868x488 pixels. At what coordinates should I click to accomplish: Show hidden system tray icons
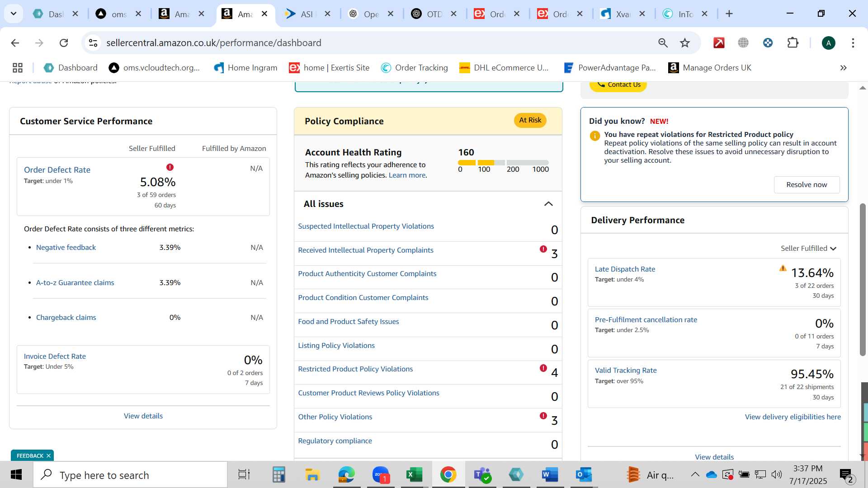coord(695,474)
